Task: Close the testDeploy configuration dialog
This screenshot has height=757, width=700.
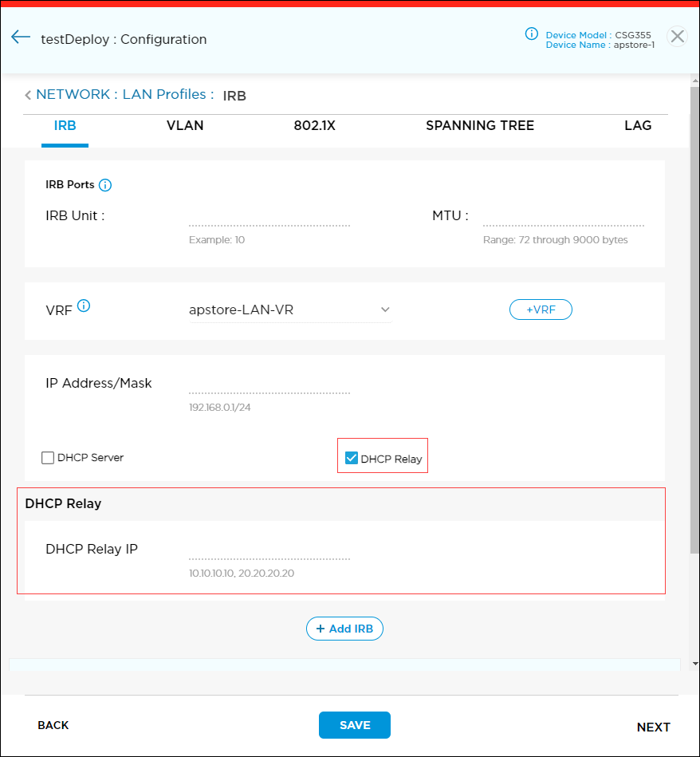Action: pyautogui.click(x=677, y=36)
